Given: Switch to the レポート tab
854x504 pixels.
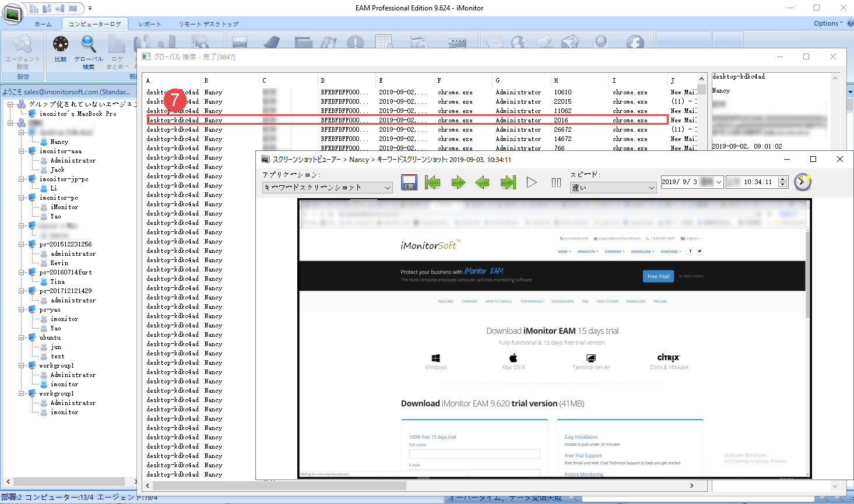Looking at the screenshot, I should pyautogui.click(x=150, y=24).
